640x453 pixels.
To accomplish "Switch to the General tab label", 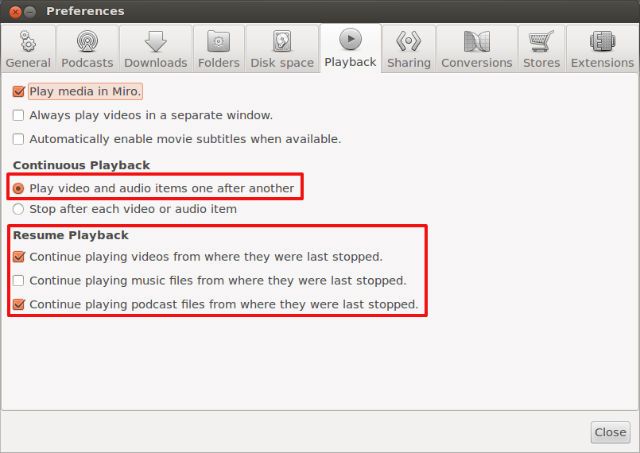I will point(28,63).
